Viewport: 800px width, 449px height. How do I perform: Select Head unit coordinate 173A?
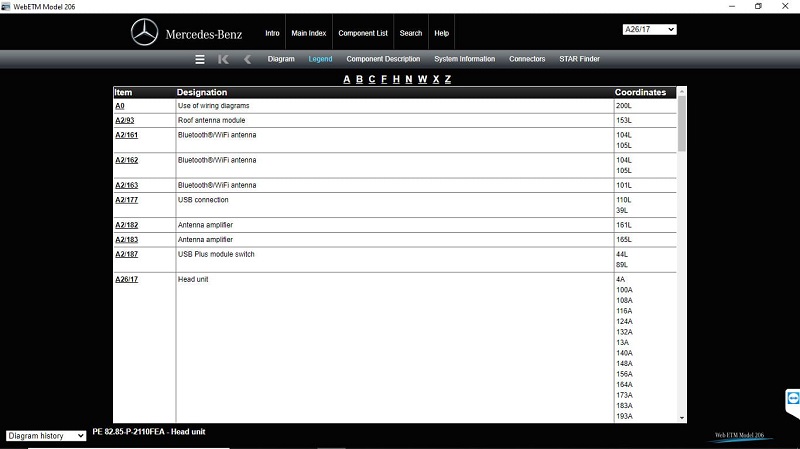click(x=624, y=395)
